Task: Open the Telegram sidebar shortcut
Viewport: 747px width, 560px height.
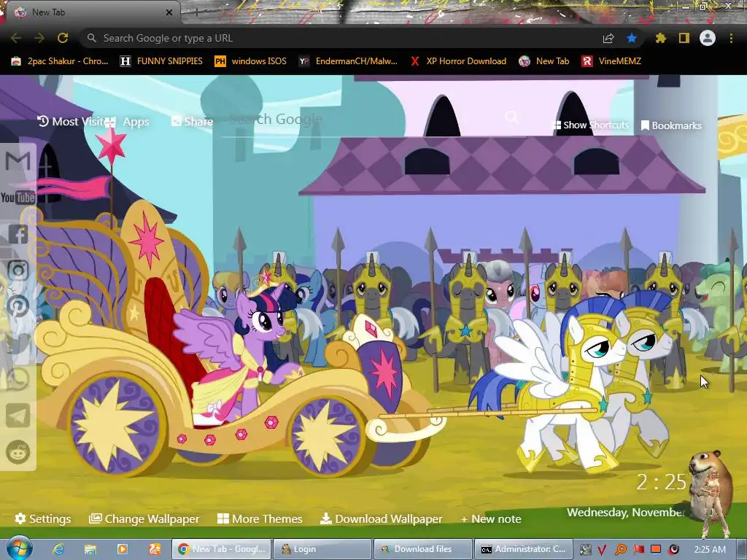Action: click(18, 415)
